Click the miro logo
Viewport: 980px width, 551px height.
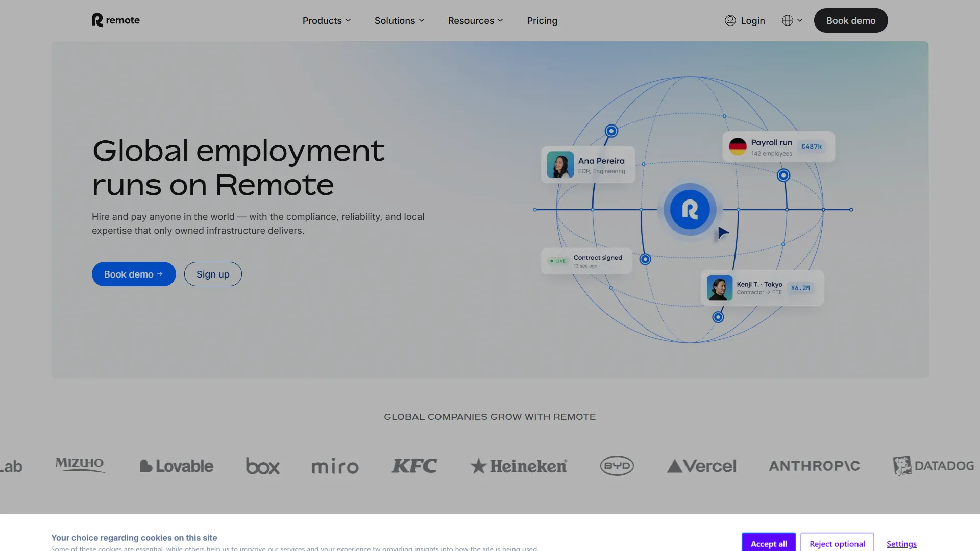335,466
